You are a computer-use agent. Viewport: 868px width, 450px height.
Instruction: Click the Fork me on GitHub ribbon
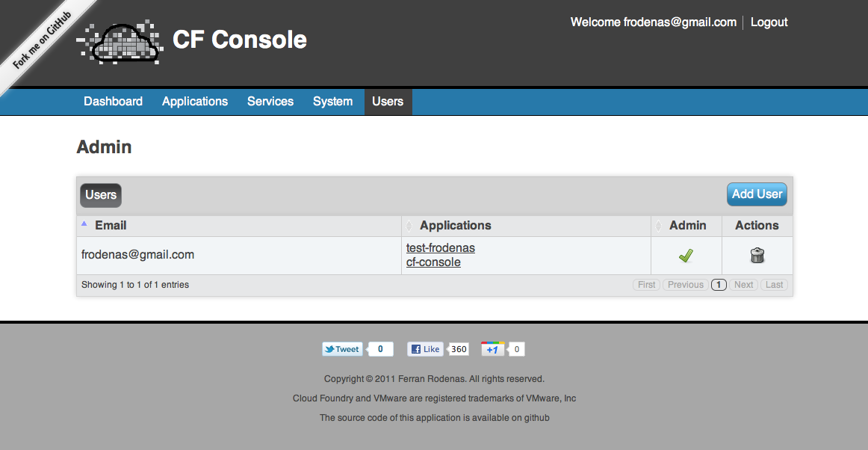click(42, 42)
